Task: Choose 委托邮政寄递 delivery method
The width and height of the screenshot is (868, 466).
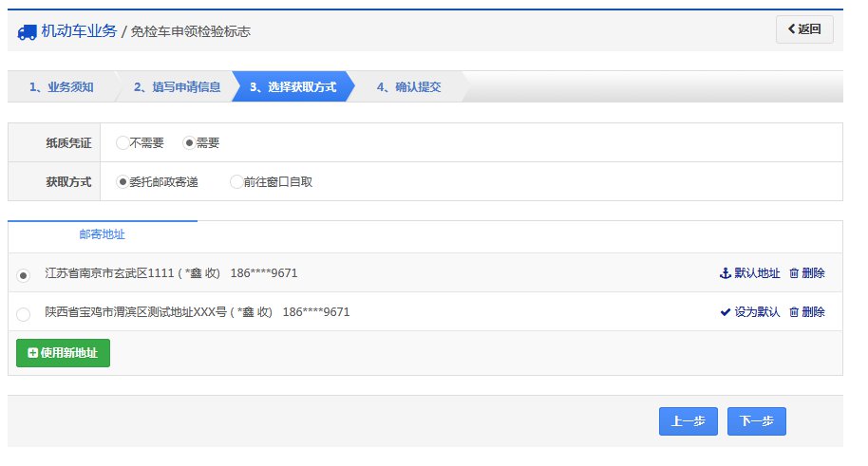Action: point(122,182)
